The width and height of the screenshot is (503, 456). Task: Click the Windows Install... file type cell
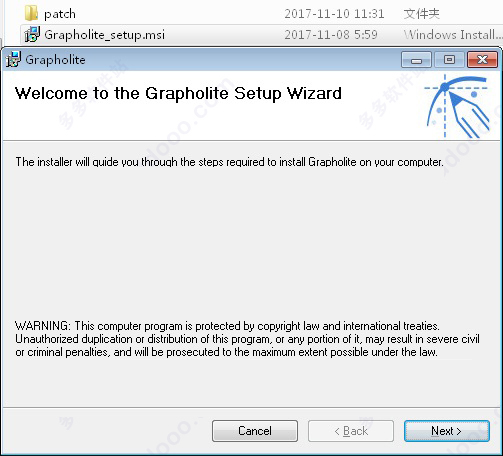[x=452, y=35]
